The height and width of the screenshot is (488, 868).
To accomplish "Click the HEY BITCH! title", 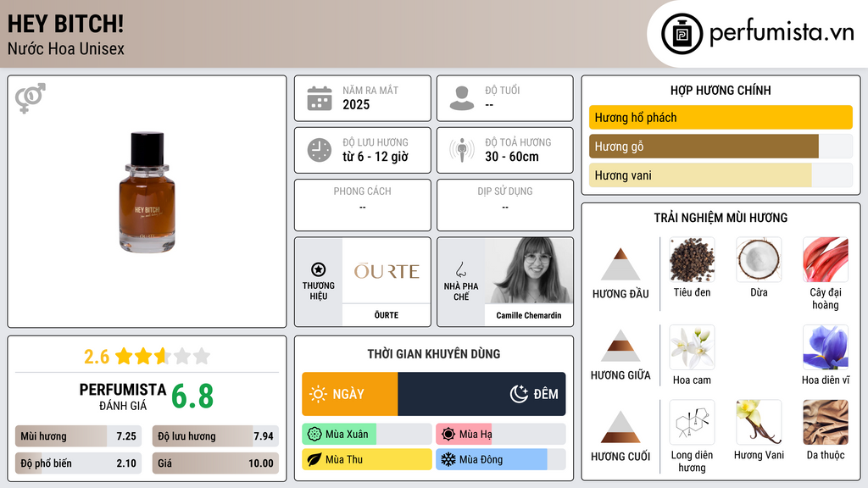I will pos(65,24).
